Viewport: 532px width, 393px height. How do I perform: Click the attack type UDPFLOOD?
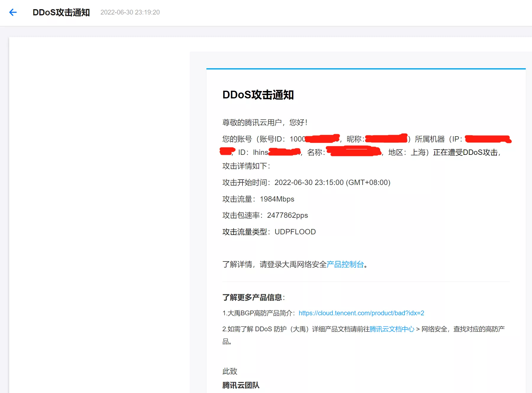[295, 232]
